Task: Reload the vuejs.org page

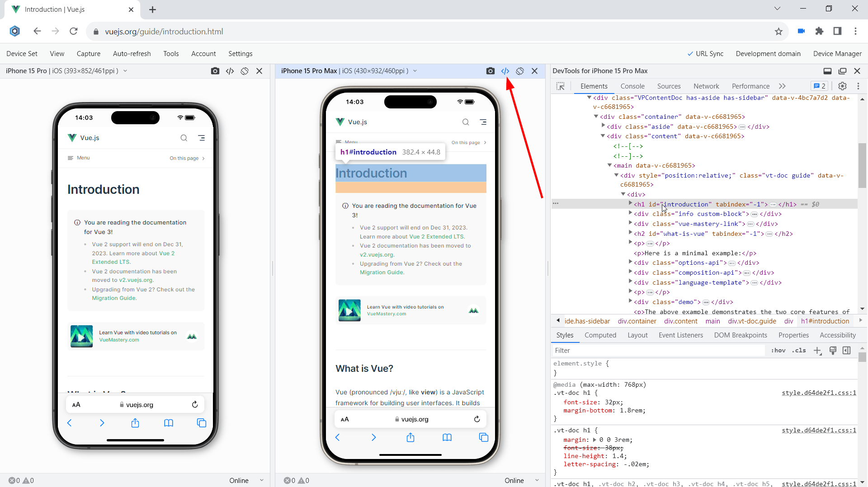Action: [73, 31]
